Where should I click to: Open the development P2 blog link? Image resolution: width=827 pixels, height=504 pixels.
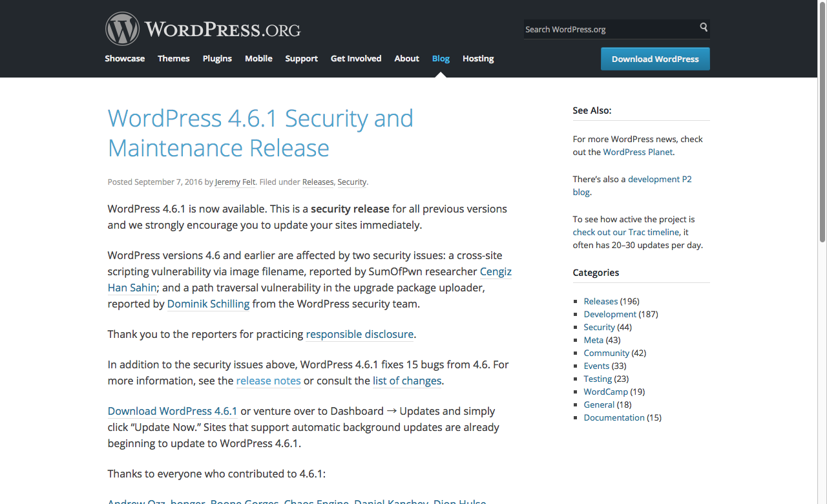[632, 185]
